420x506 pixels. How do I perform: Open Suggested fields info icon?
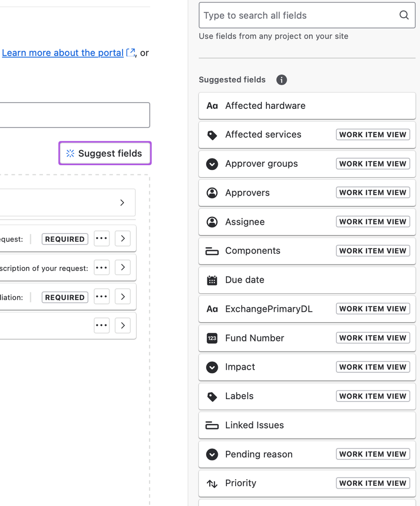coord(282,80)
